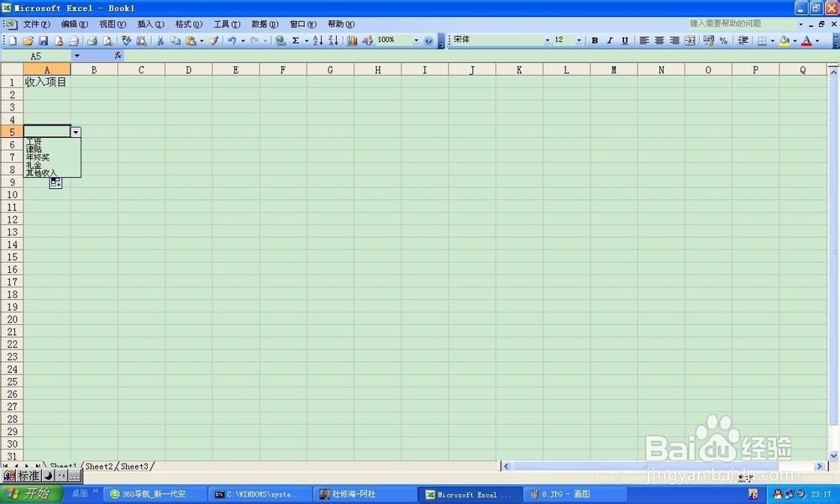Open the fill color palette arrow
The width and height of the screenshot is (840, 504).
coord(795,40)
